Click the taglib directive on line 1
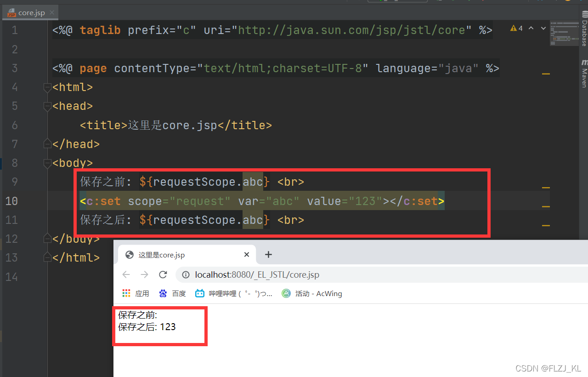The height and width of the screenshot is (377, 588). (x=272, y=30)
